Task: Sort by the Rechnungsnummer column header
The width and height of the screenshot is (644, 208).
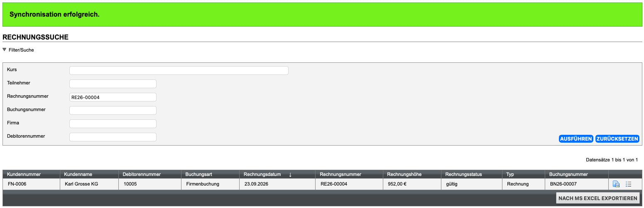Action: (x=340, y=174)
